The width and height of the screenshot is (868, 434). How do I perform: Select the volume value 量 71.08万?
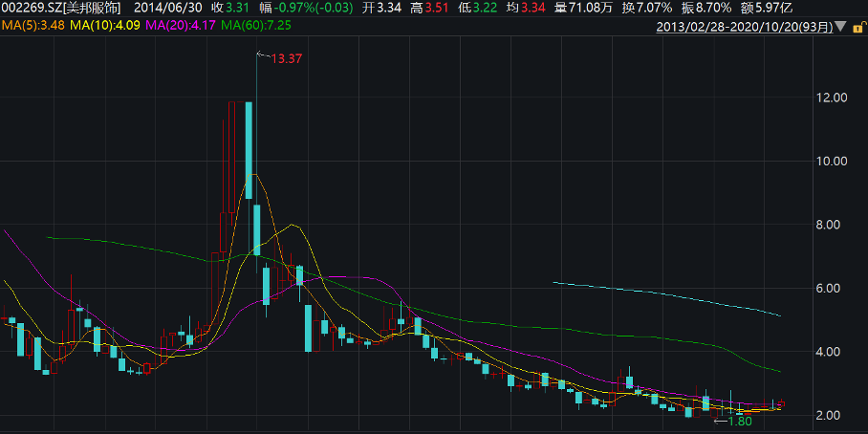click(x=581, y=8)
